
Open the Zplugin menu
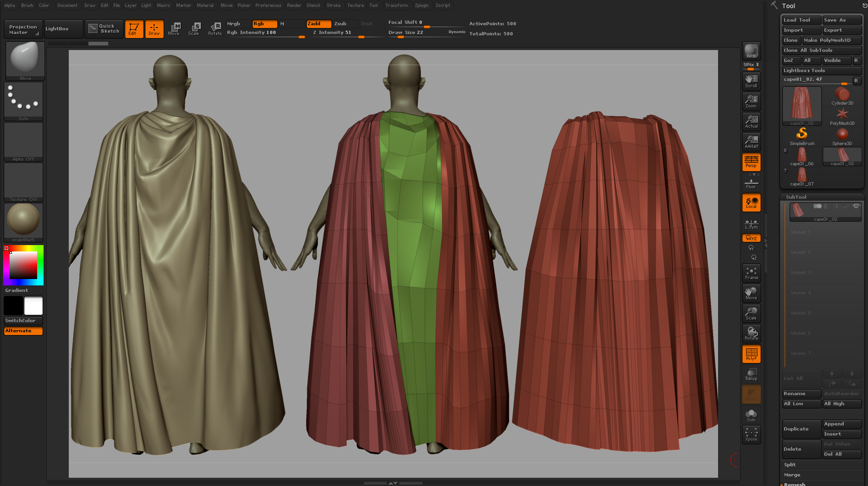click(x=421, y=6)
